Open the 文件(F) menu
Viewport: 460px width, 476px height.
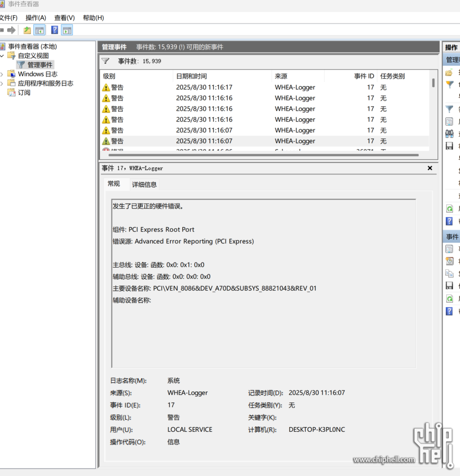click(8, 18)
